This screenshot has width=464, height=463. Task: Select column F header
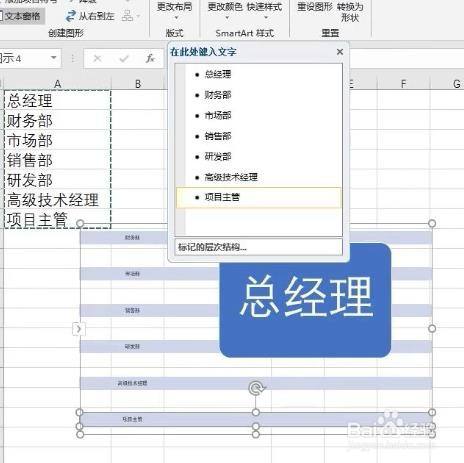[404, 84]
